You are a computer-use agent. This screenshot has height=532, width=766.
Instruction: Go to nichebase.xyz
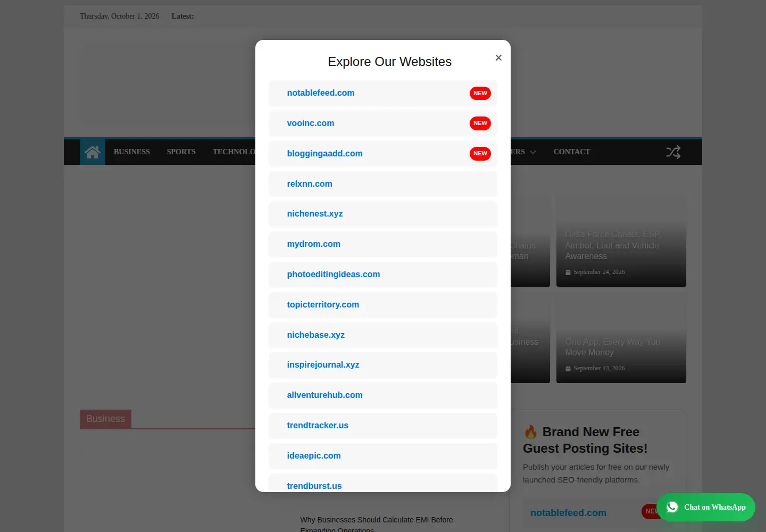(316, 335)
